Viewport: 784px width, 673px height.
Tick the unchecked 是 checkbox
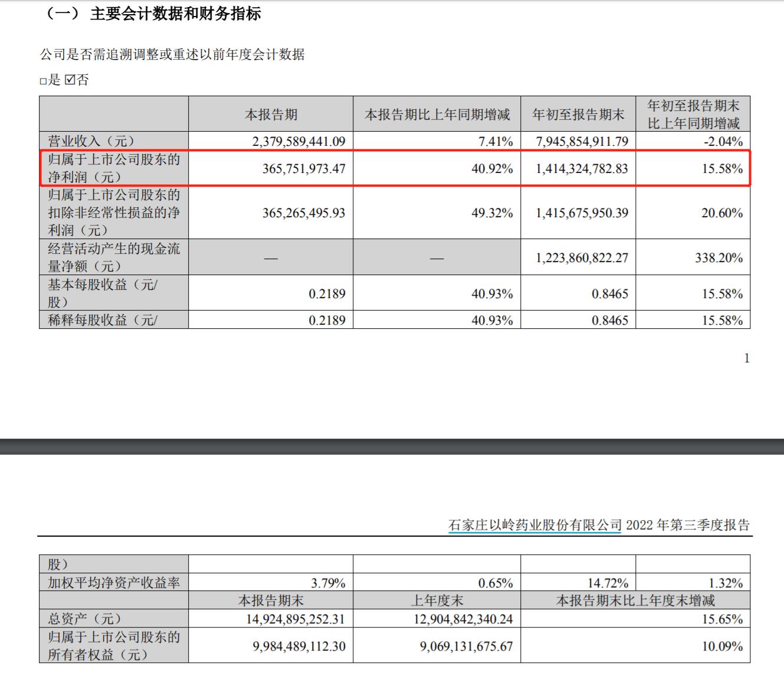(x=43, y=81)
